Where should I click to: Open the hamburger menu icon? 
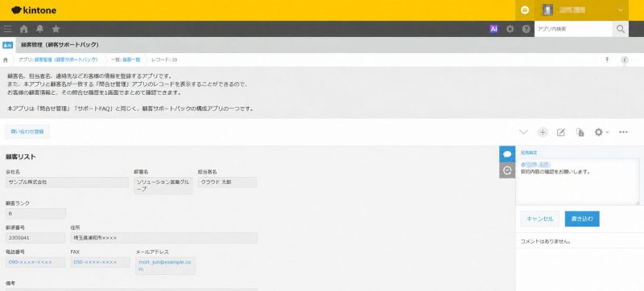(x=7, y=29)
